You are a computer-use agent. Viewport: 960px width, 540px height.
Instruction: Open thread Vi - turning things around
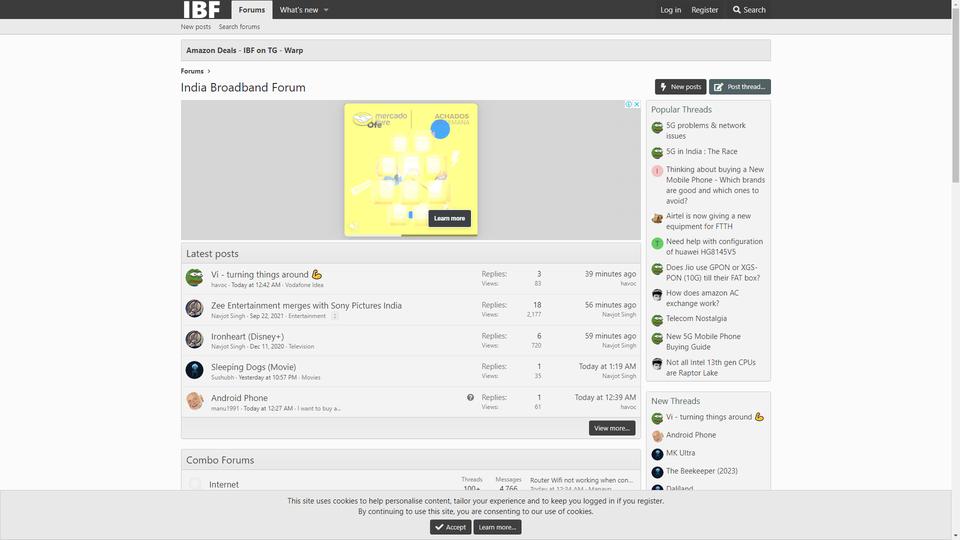point(260,274)
